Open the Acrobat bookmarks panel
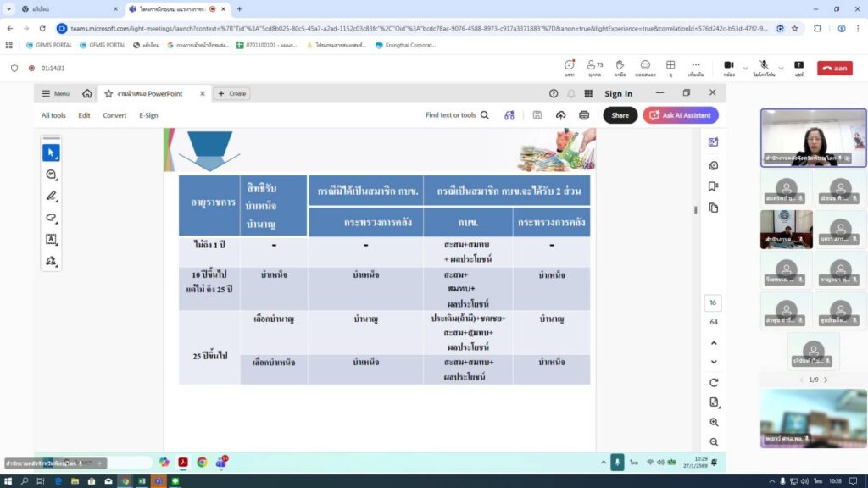The image size is (868, 488). [713, 186]
